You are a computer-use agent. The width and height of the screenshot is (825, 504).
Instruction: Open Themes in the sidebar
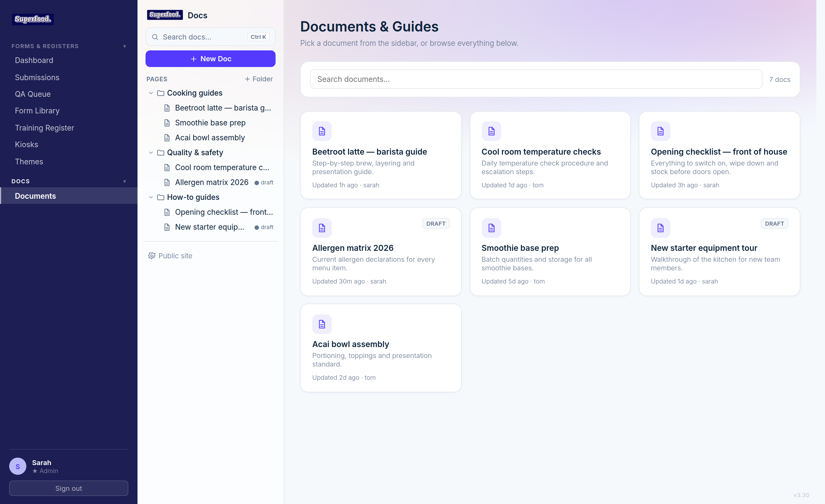tap(69, 162)
